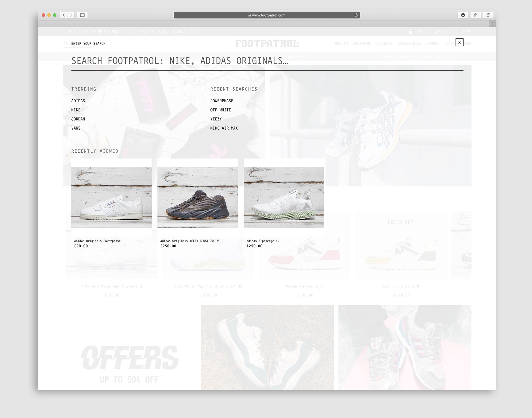The image size is (532, 418).
Task: Open the adidas Originals Powerphase shoe image
Action: click(111, 197)
